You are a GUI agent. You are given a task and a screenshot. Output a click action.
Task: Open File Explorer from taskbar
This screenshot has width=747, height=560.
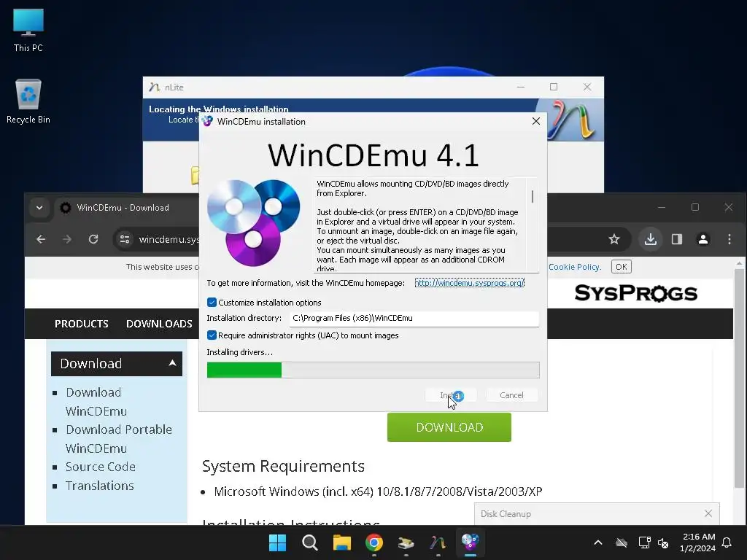click(341, 542)
